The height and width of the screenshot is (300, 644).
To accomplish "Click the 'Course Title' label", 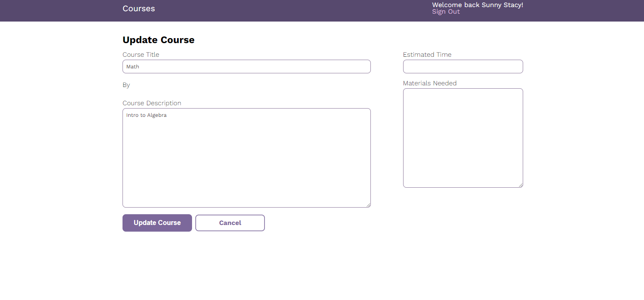I will pos(141,55).
